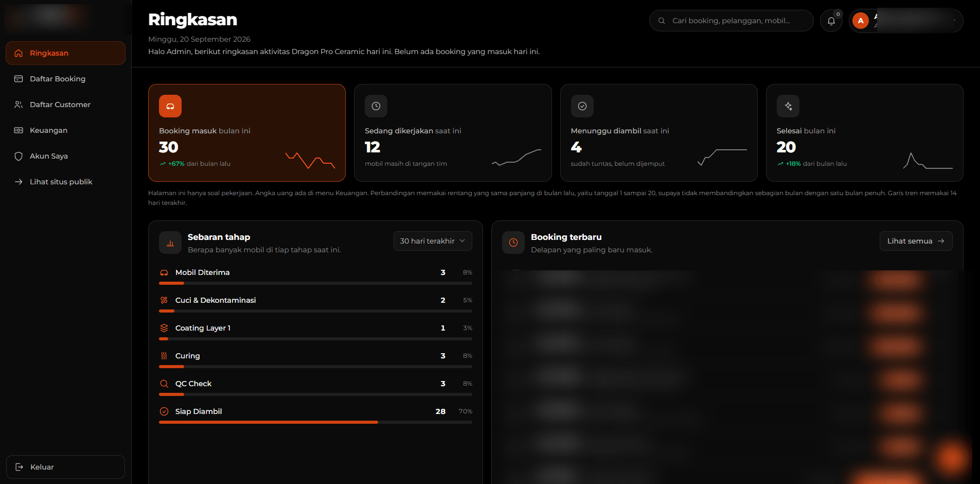Open Daftar Booking from the sidebar
This screenshot has height=484, width=980.
65,79
